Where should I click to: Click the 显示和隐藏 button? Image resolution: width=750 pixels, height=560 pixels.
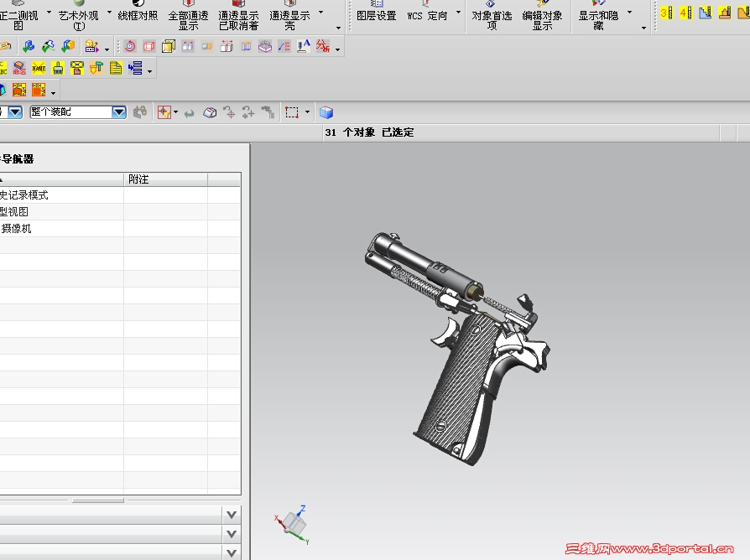click(x=598, y=16)
